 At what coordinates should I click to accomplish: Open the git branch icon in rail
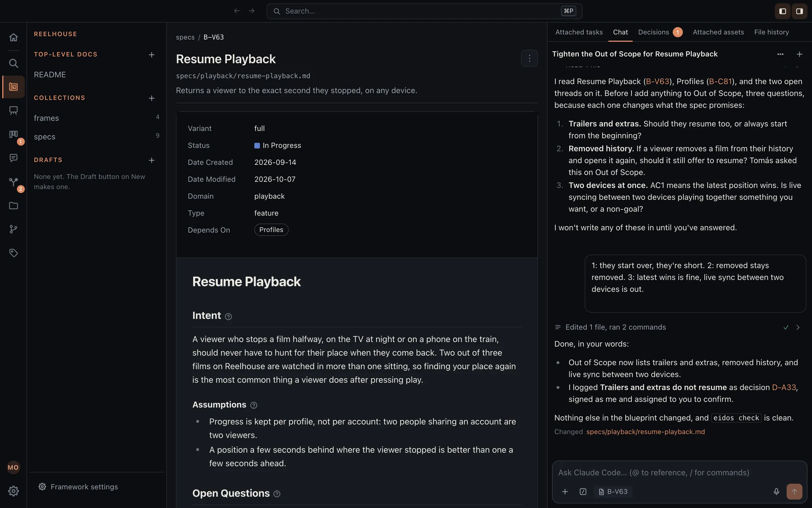point(13,229)
